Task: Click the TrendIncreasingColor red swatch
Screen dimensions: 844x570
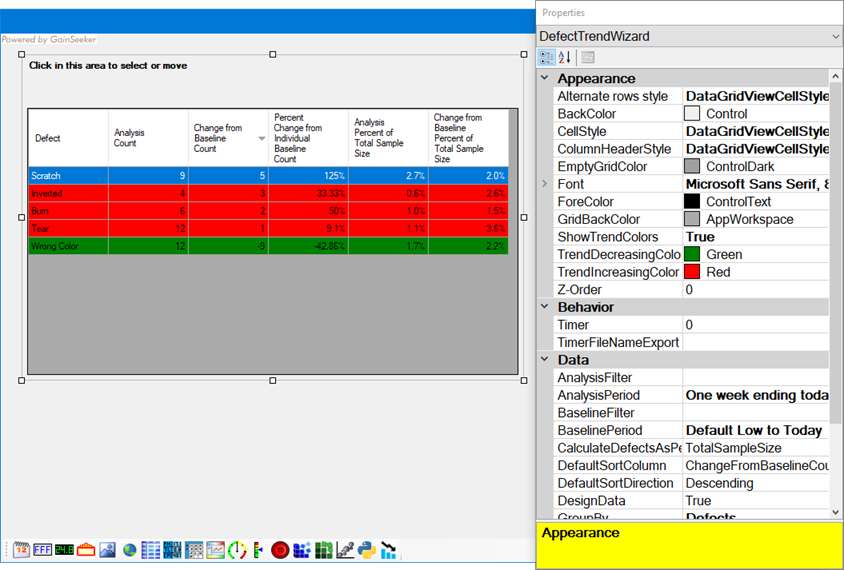Action: pos(692,272)
